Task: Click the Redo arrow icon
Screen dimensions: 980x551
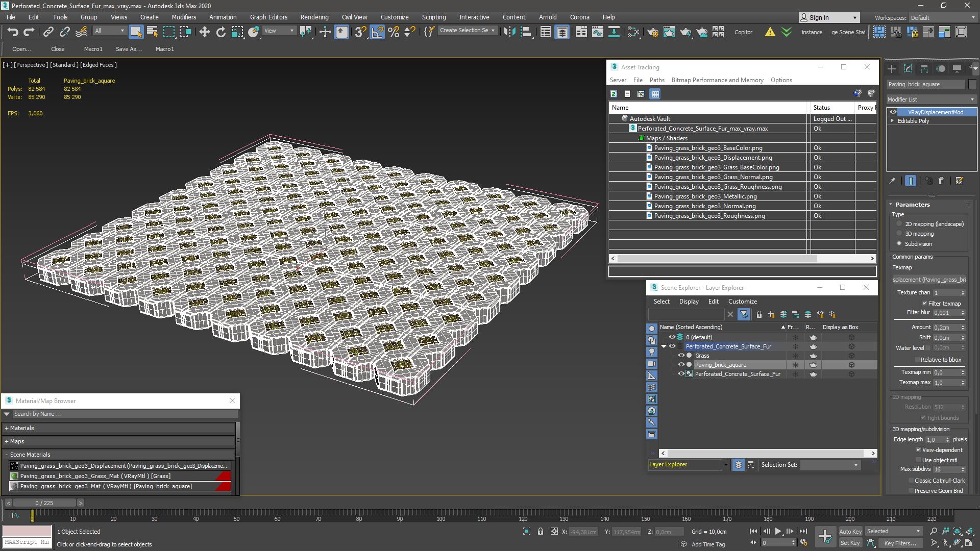Action: coord(29,32)
